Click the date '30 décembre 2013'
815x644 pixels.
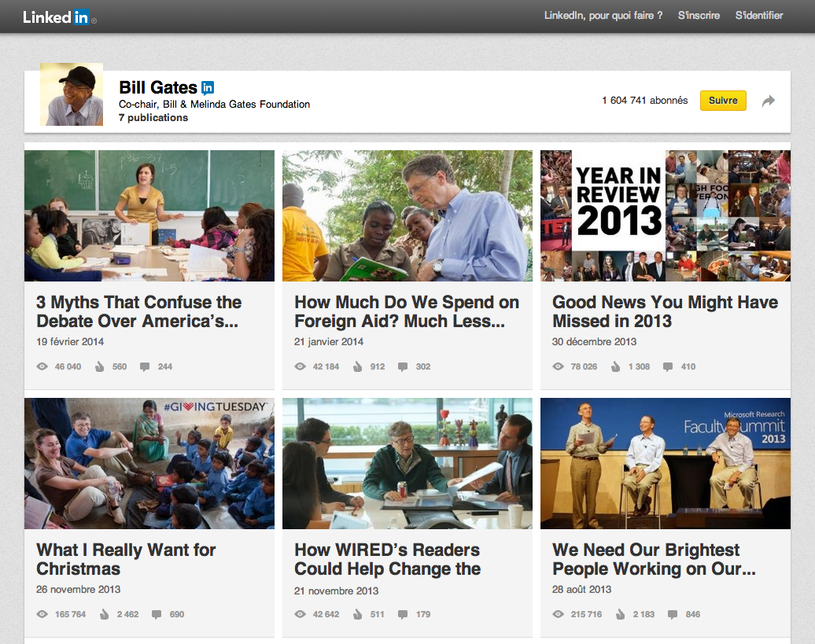click(x=594, y=342)
